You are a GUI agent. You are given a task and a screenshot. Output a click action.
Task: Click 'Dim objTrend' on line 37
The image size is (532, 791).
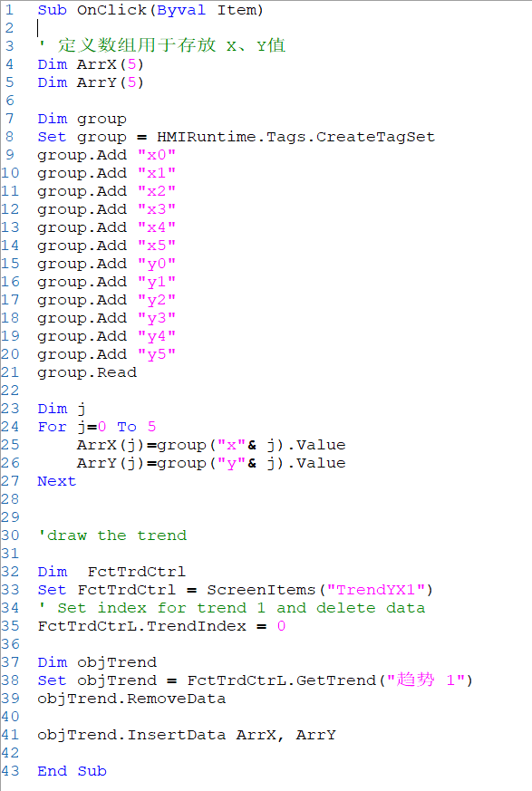[97, 662]
